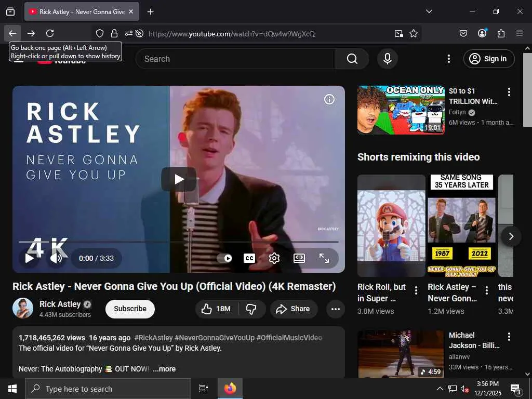List all tabs dropdown arrow

(x=429, y=11)
